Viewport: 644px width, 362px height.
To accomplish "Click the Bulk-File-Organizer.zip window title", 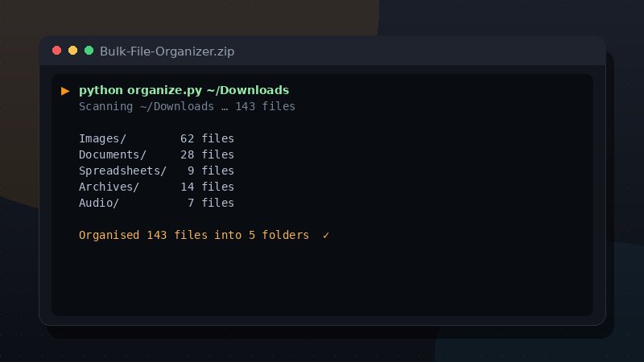I will [167, 51].
